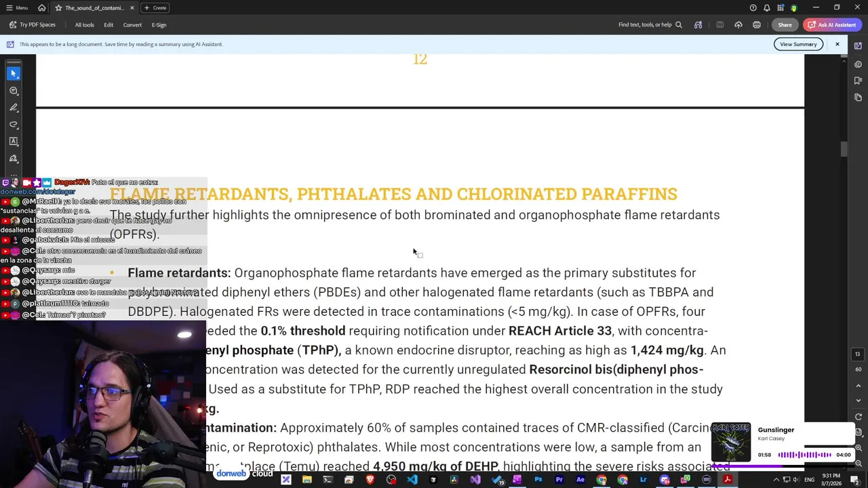Viewport: 868px width, 488px height.
Task: Switch to The_sound_of_contami document tab
Action: click(x=94, y=7)
